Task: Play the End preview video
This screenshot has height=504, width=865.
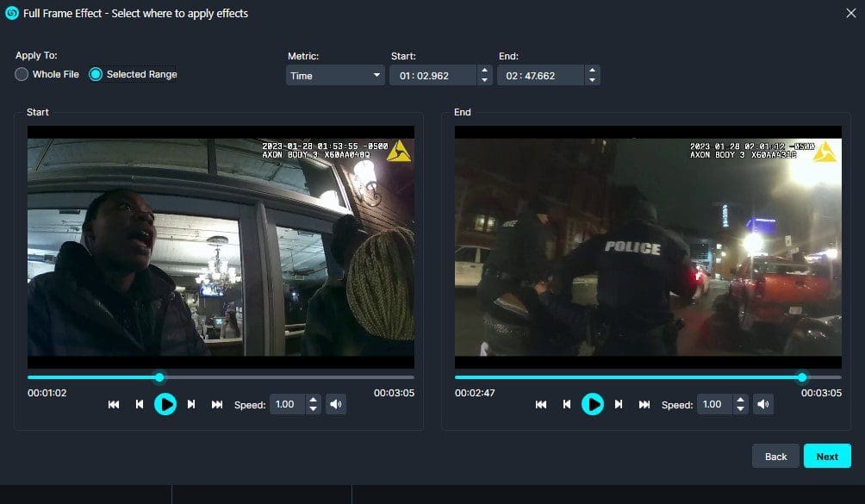Action: click(593, 404)
